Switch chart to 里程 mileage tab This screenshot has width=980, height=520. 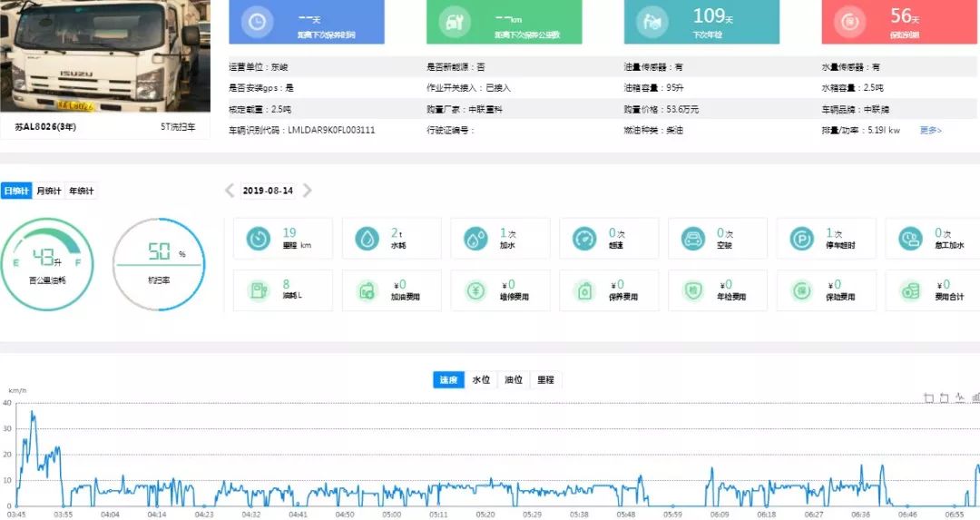[545, 379]
